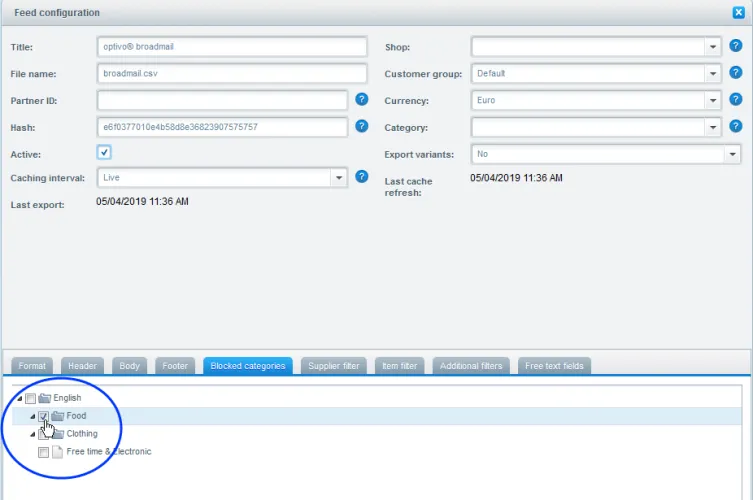Open the Item filter tab
The height and width of the screenshot is (500, 753).
[400, 366]
